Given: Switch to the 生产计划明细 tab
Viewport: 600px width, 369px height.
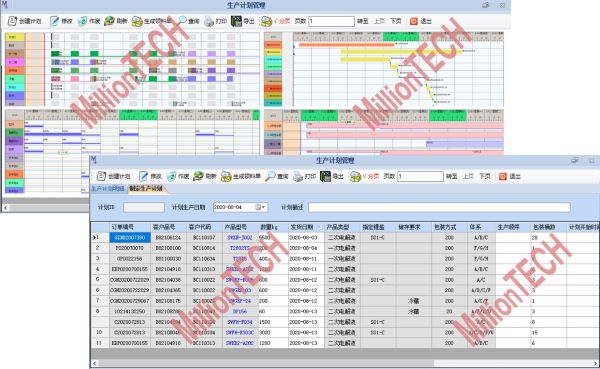Looking at the screenshot, I should [108, 189].
